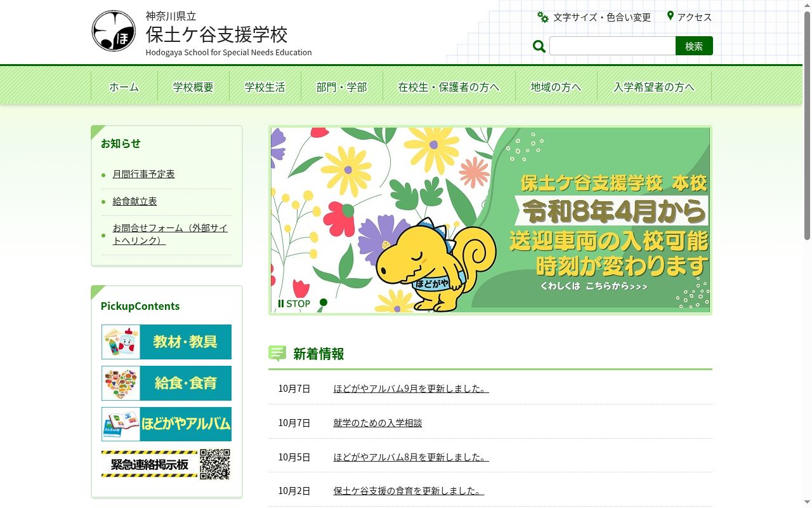Open 保土ケ谷支援の食育を更新しました link
This screenshot has width=812, height=508.
click(x=409, y=491)
